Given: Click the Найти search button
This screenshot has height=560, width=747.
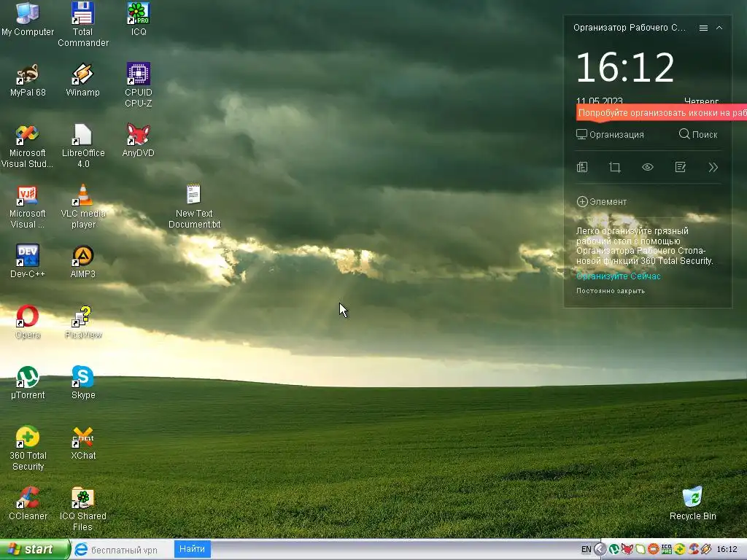Looking at the screenshot, I should [x=192, y=549].
